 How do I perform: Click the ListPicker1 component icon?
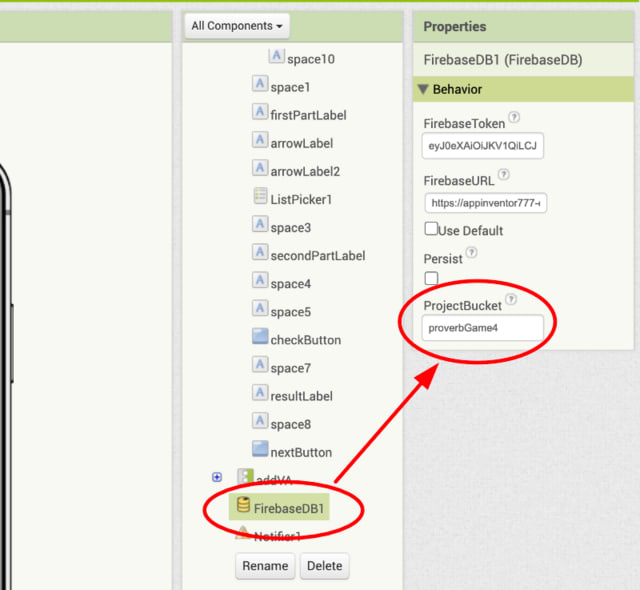pyautogui.click(x=260, y=198)
